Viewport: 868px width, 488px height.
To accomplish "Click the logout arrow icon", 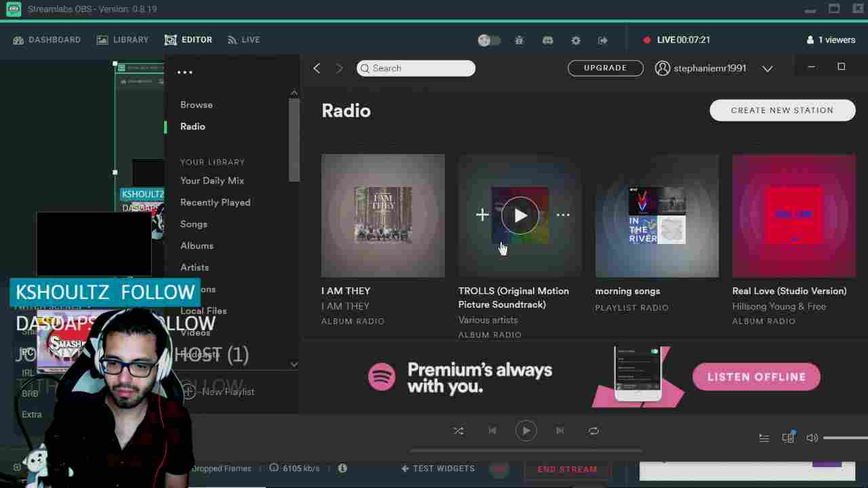I will click(603, 40).
